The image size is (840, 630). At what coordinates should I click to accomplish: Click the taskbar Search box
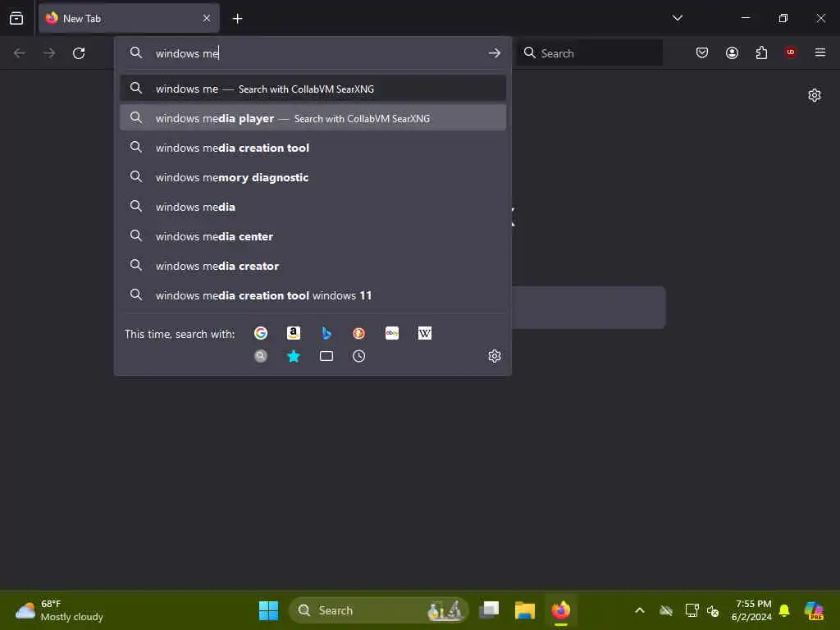[x=378, y=610]
